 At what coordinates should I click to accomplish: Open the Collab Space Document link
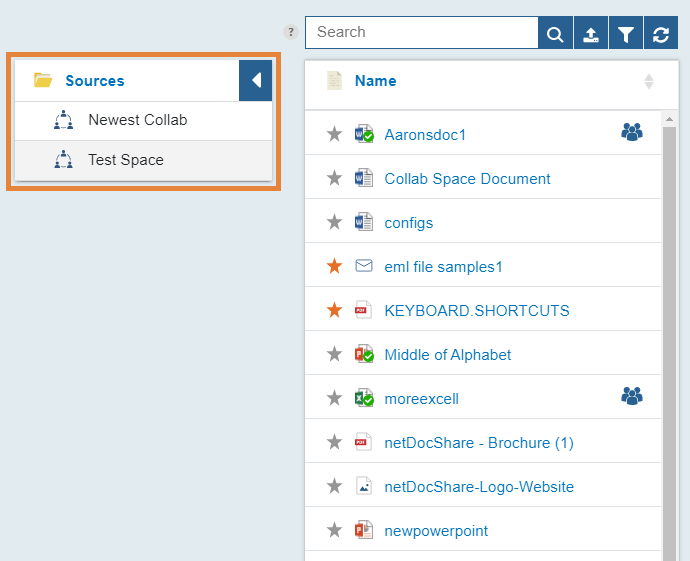coord(467,179)
